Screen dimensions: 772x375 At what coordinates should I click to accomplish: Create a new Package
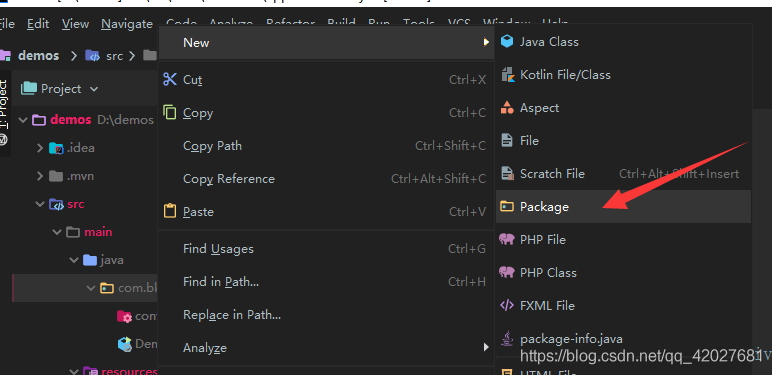point(623,207)
